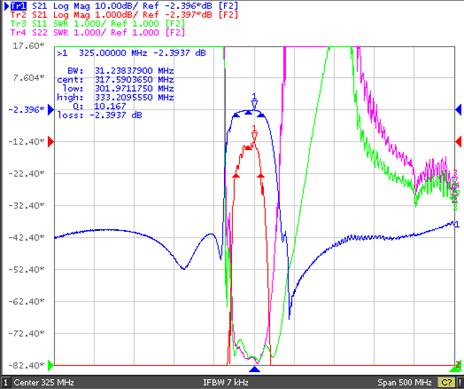Select the red Tr2 S21 trace label
Screen dimensions: 464x389
124,15
